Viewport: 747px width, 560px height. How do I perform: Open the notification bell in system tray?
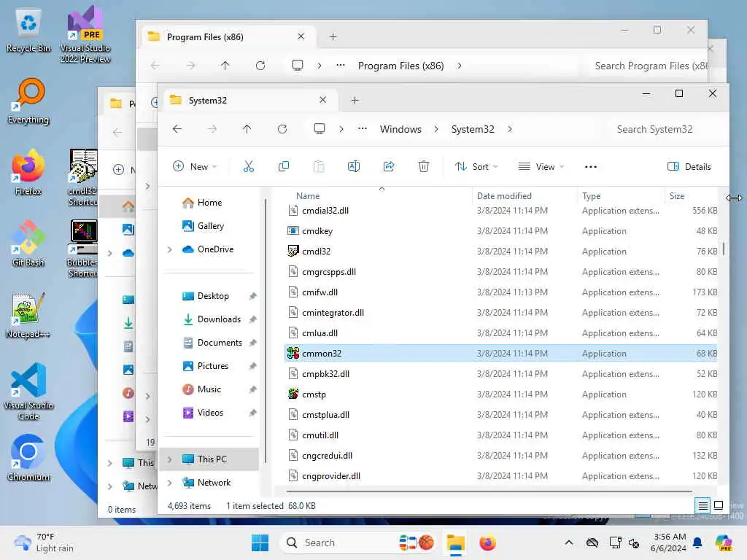[697, 542]
